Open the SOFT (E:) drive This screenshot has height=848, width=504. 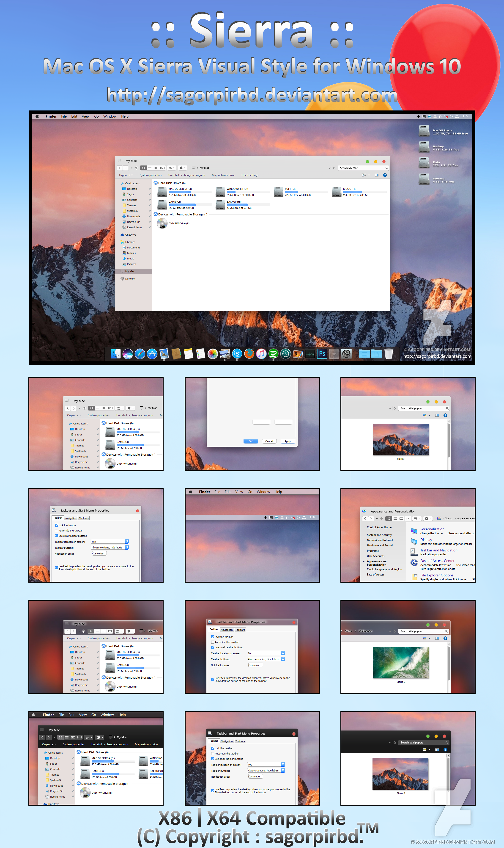click(301, 192)
